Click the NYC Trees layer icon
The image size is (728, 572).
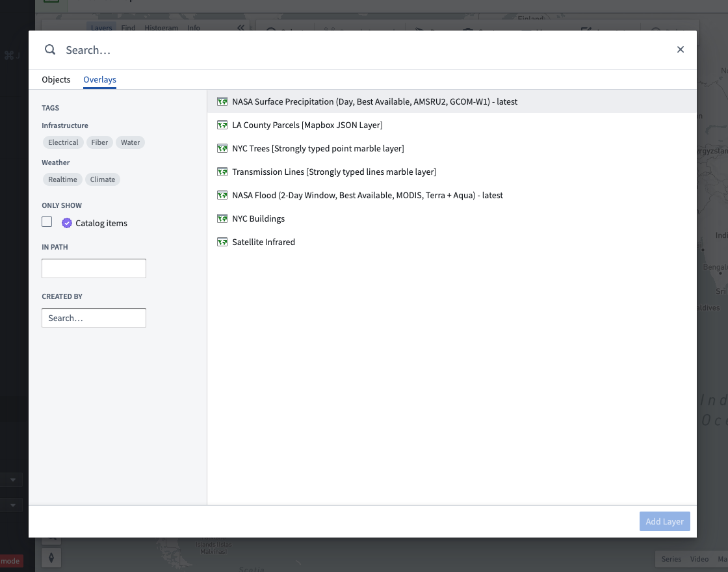[x=222, y=148]
